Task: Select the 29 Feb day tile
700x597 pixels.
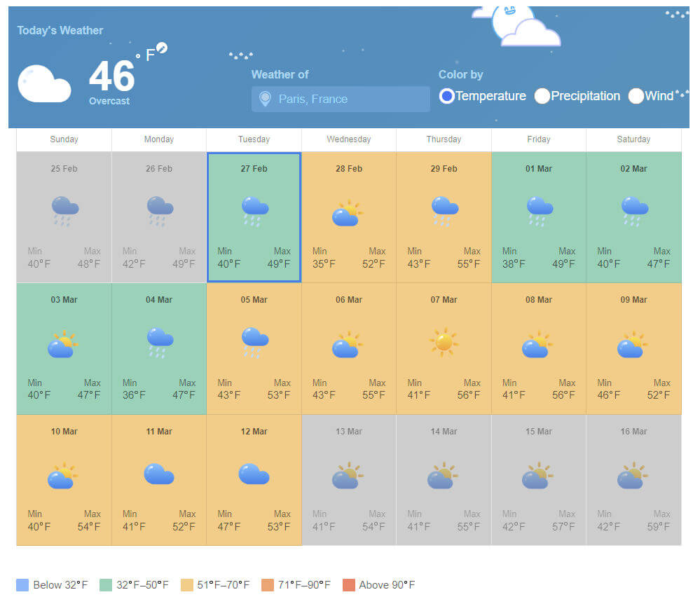Action: pos(444,217)
